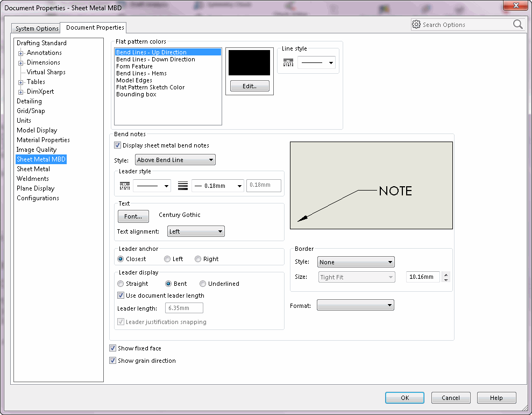Click the gear icon in Search Options
Viewport: 532px width, 415px height.
point(416,24)
